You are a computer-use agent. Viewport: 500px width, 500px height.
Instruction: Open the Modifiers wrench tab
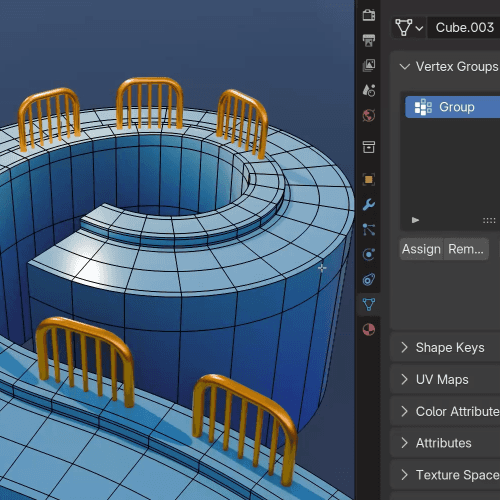(x=369, y=204)
